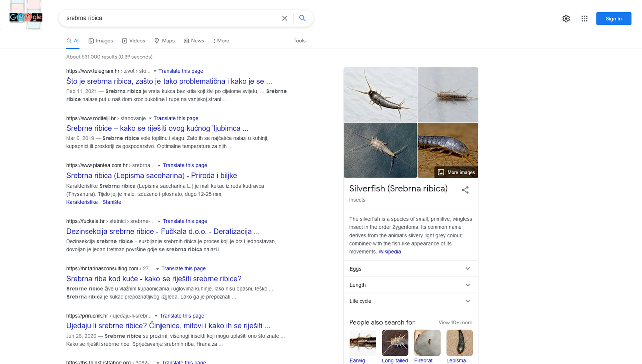Start the search with the magnifier icon
The width and height of the screenshot is (642, 364).
[x=302, y=18]
